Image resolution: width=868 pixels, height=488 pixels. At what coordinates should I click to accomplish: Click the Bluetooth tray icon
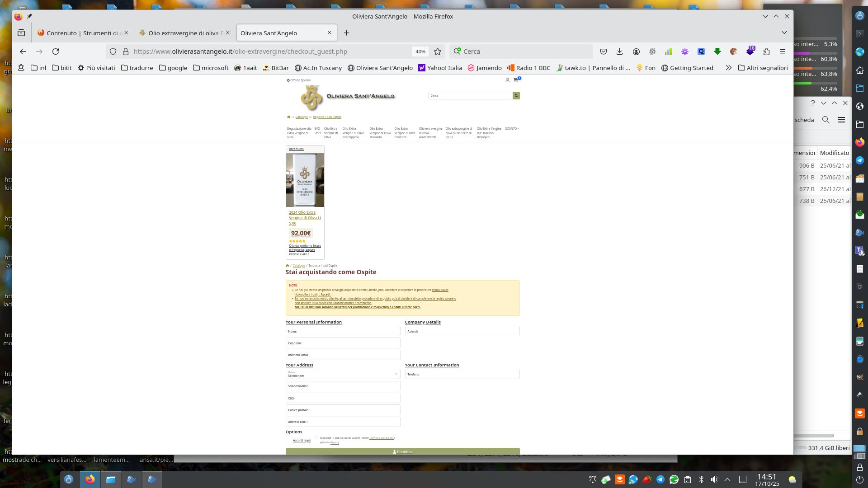coord(701,479)
